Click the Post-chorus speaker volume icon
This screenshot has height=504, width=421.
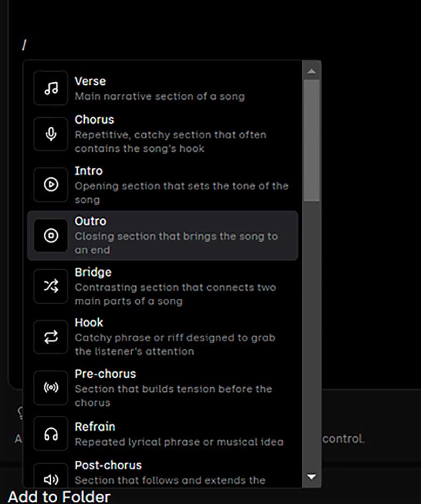pos(51,479)
